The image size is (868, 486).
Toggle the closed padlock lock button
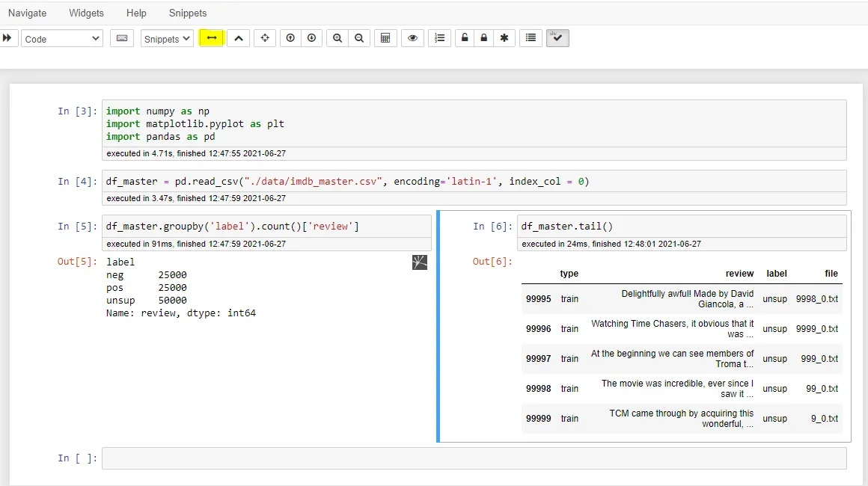tap(484, 38)
